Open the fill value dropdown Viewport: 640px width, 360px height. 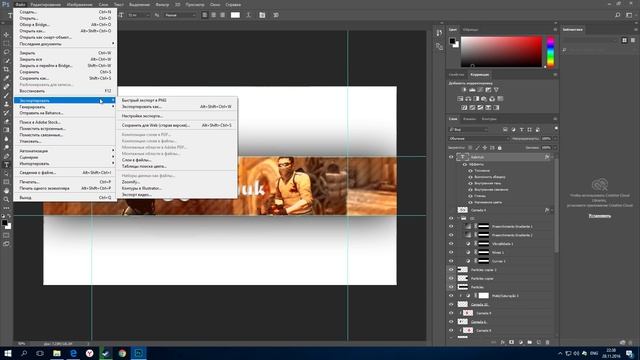[x=555, y=147]
